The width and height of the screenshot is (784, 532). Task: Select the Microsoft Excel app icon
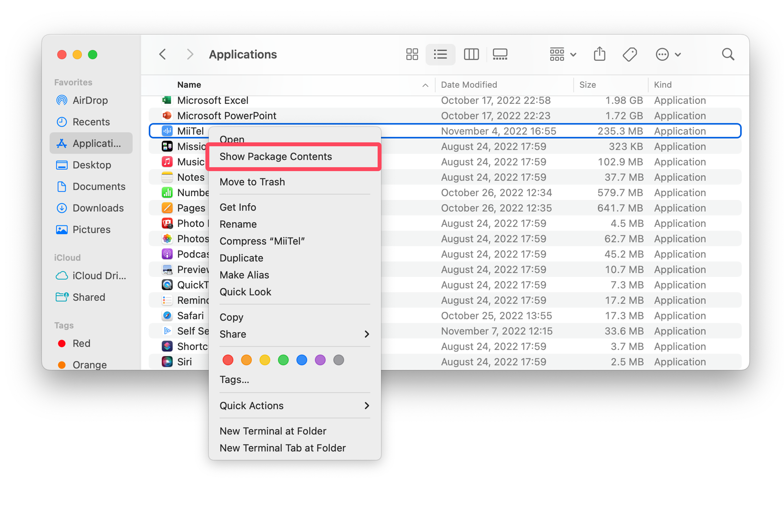coord(167,100)
